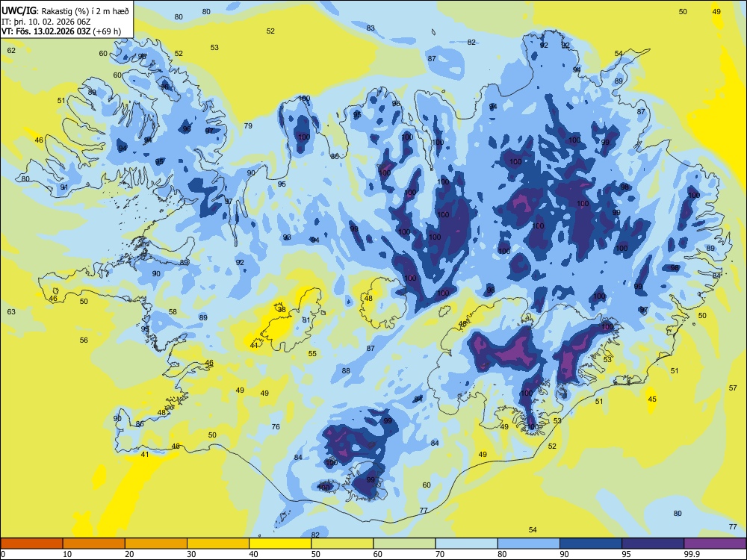This screenshot has width=747, height=560.
Task: Click the light blue 70–80 legend swatch
Action: click(x=466, y=544)
